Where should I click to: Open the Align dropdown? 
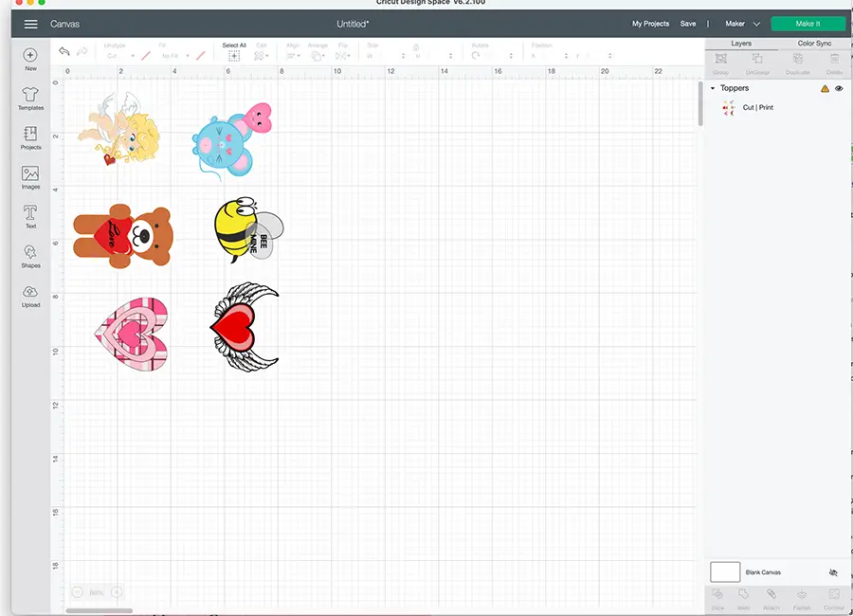point(293,56)
